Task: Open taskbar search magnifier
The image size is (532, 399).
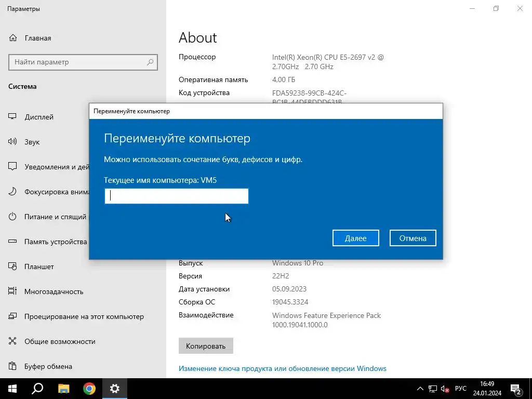Action: tap(37, 389)
